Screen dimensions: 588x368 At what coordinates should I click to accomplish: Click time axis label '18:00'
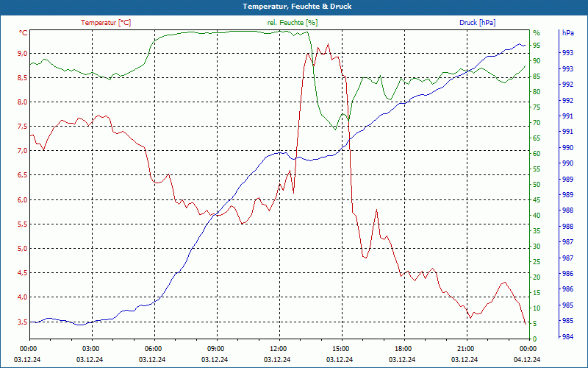point(403,348)
